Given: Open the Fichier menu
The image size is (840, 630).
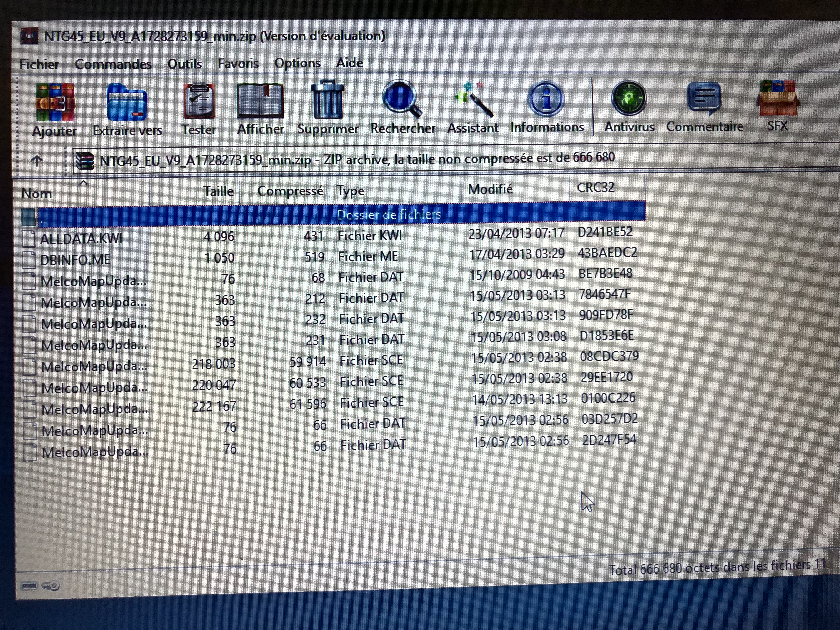Looking at the screenshot, I should pos(39,64).
